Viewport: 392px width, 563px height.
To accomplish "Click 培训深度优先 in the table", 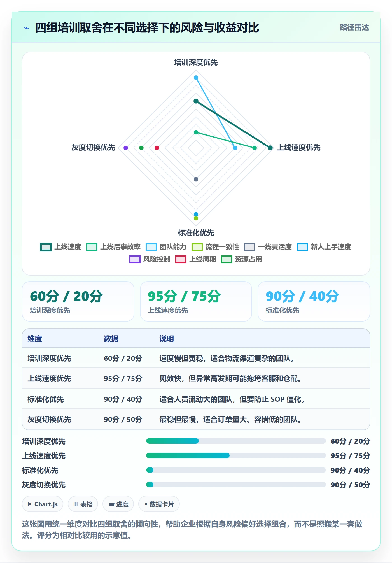I will tap(49, 358).
